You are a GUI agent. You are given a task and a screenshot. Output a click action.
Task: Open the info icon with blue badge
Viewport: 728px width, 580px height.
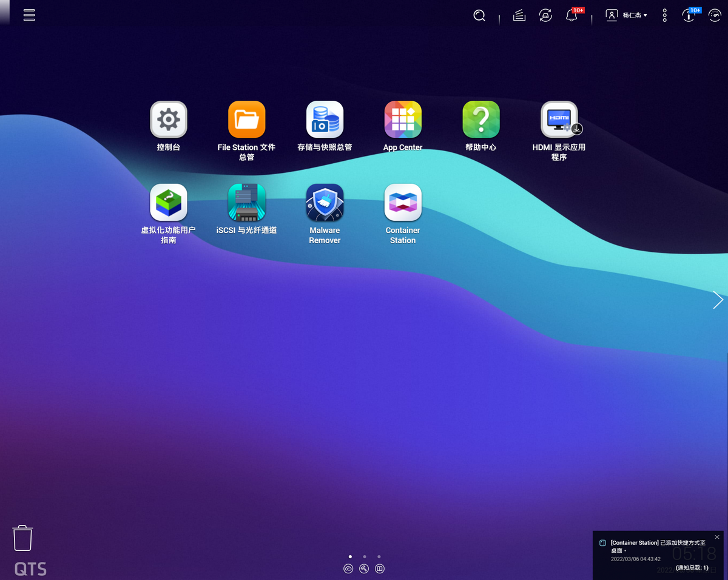click(x=689, y=16)
